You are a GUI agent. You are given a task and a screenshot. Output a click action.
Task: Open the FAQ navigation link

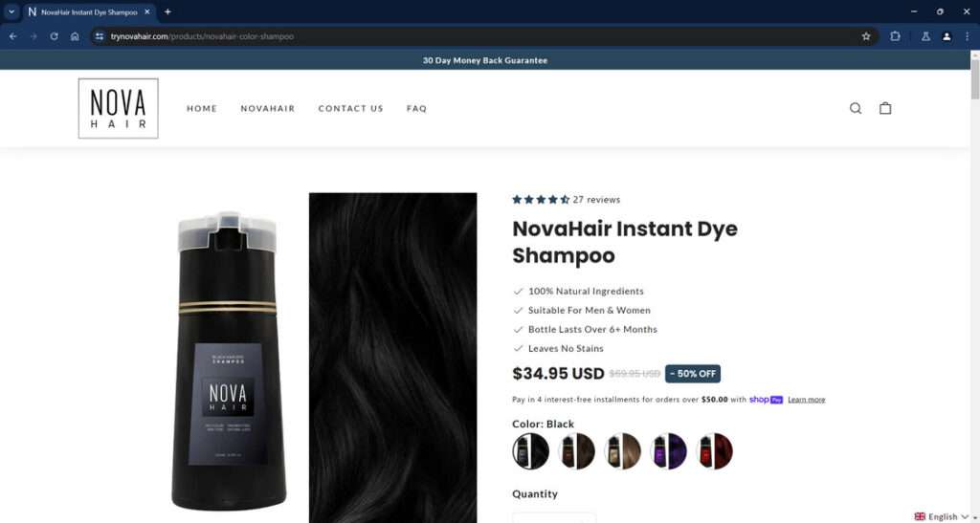416,108
